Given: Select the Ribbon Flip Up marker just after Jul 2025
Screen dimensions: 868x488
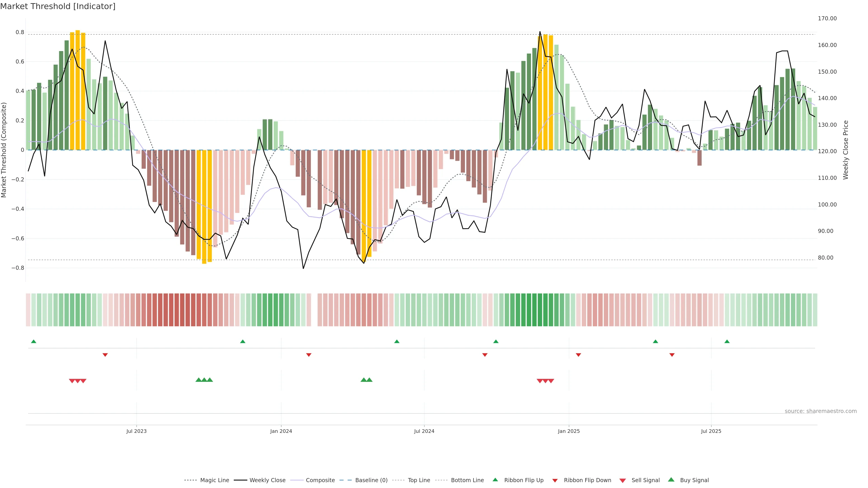Looking at the screenshot, I should coord(727,342).
